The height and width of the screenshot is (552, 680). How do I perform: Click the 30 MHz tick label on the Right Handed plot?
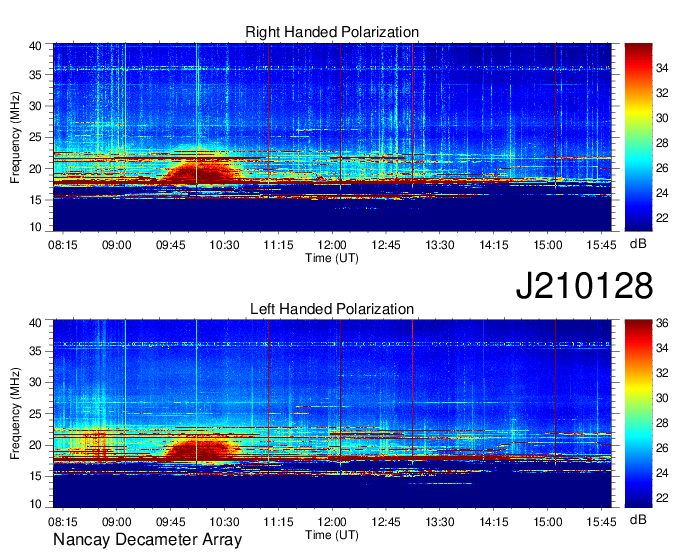(36, 106)
